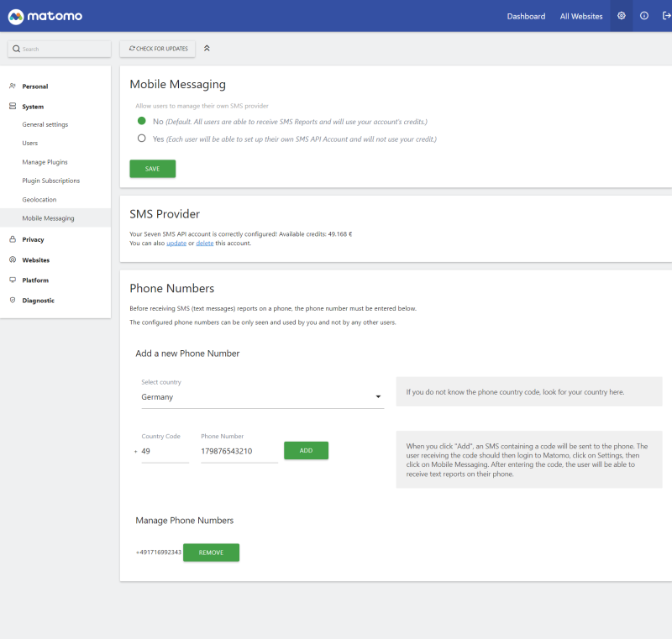Click the Diagnostic shield icon
This screenshot has width=672, height=639.
coord(14,300)
